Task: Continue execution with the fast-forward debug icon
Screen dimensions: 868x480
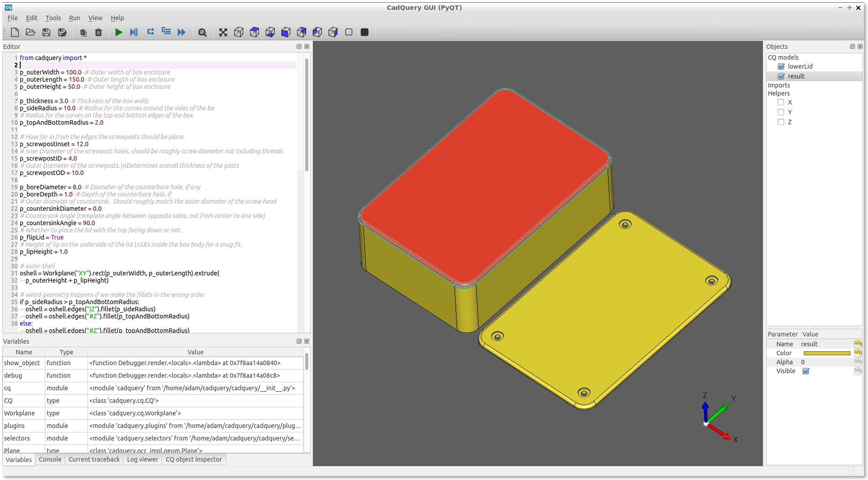Action: pyautogui.click(x=181, y=32)
